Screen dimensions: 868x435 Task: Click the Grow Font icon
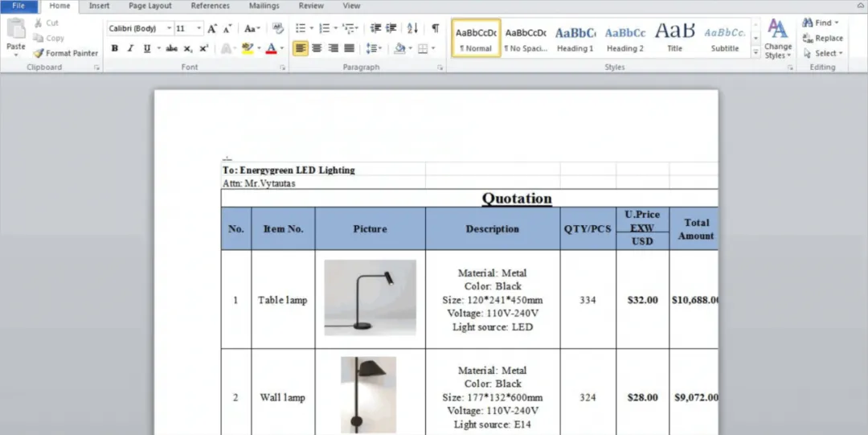[212, 28]
